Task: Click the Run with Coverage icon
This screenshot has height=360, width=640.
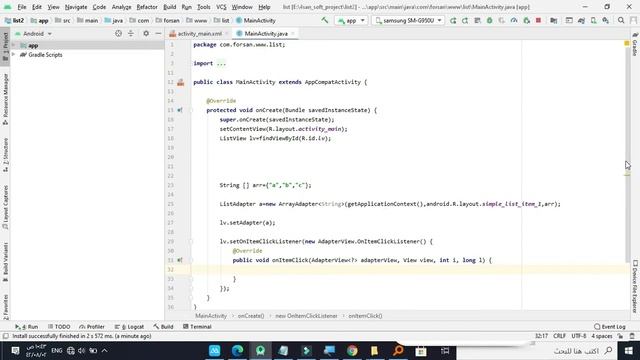Action: pyautogui.click(x=502, y=20)
